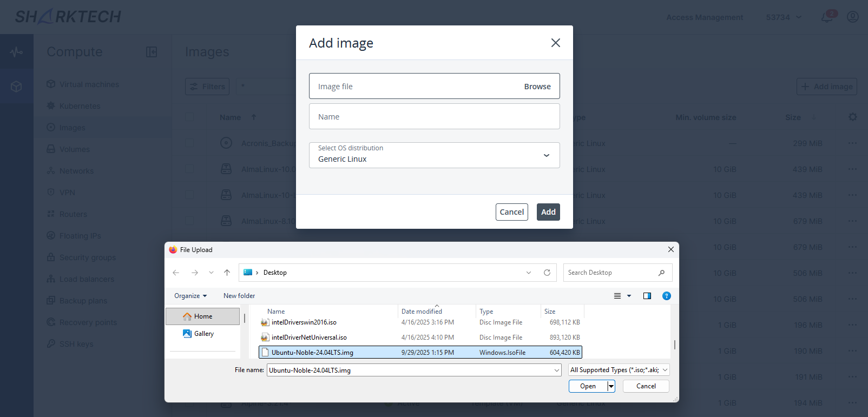Toggle the preview pane icon in File Upload

coord(647,296)
